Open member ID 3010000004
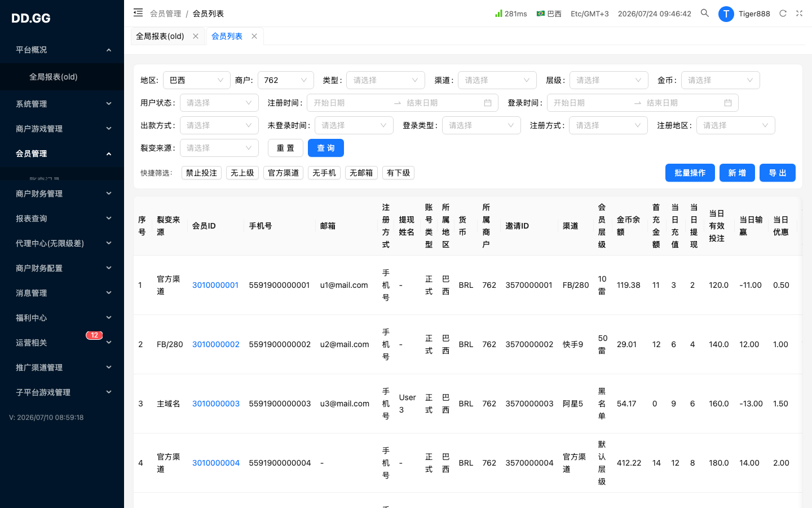The width and height of the screenshot is (812, 508). [216, 463]
